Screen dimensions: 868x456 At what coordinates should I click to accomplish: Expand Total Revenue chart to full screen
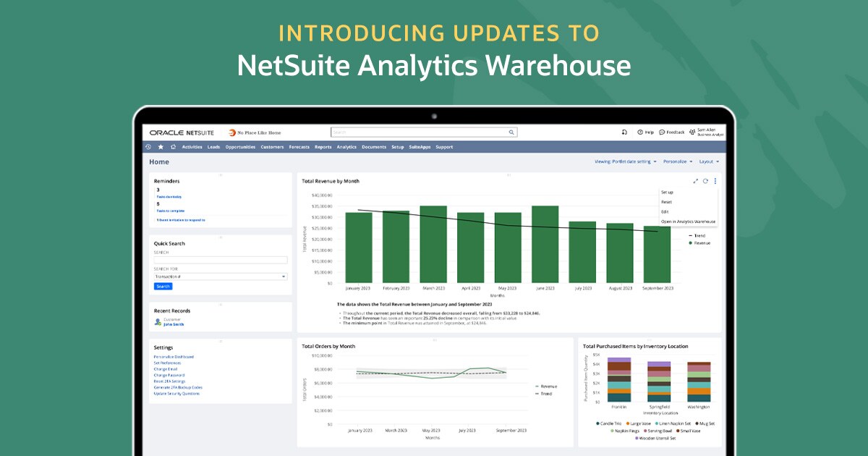(x=696, y=181)
